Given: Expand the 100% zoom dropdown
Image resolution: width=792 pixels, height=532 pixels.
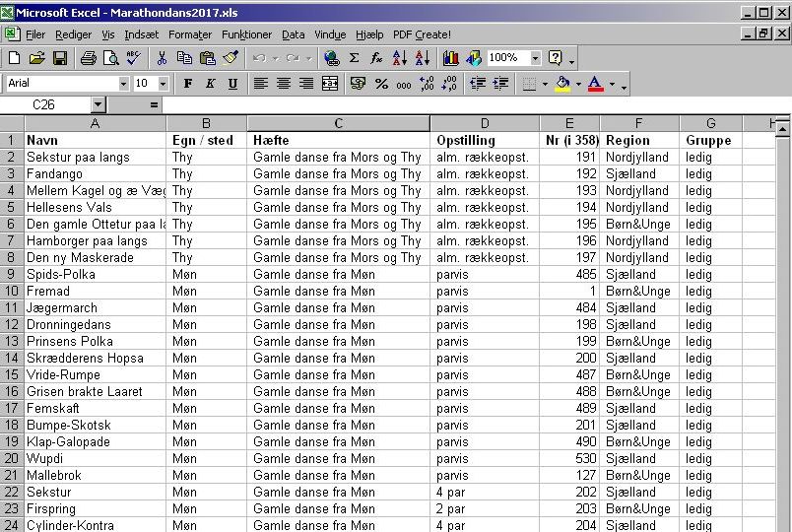Looking at the screenshot, I should point(535,58).
